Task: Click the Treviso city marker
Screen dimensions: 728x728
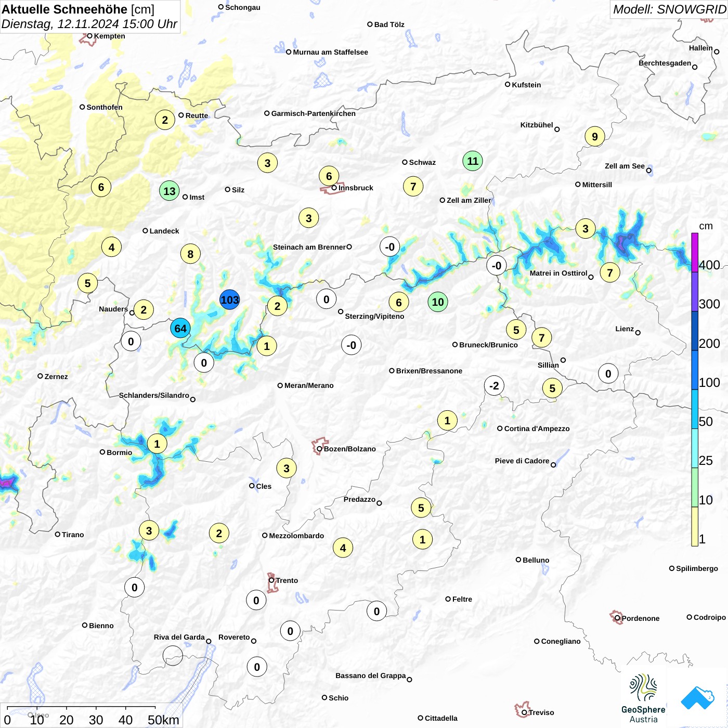Action: (524, 713)
